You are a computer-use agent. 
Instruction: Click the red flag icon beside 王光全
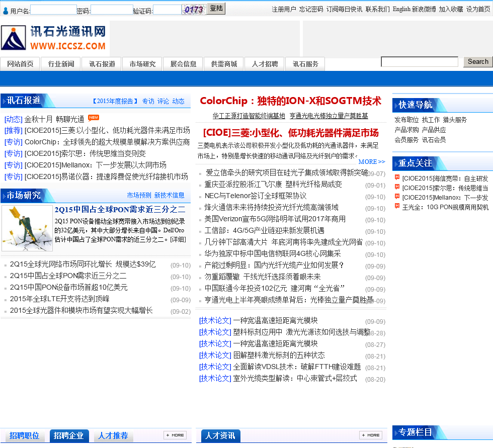[x=397, y=206]
